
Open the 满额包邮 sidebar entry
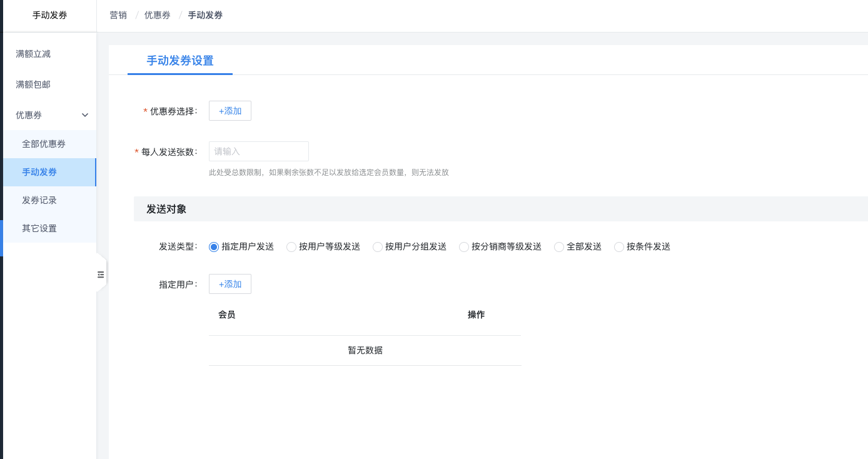(x=33, y=84)
